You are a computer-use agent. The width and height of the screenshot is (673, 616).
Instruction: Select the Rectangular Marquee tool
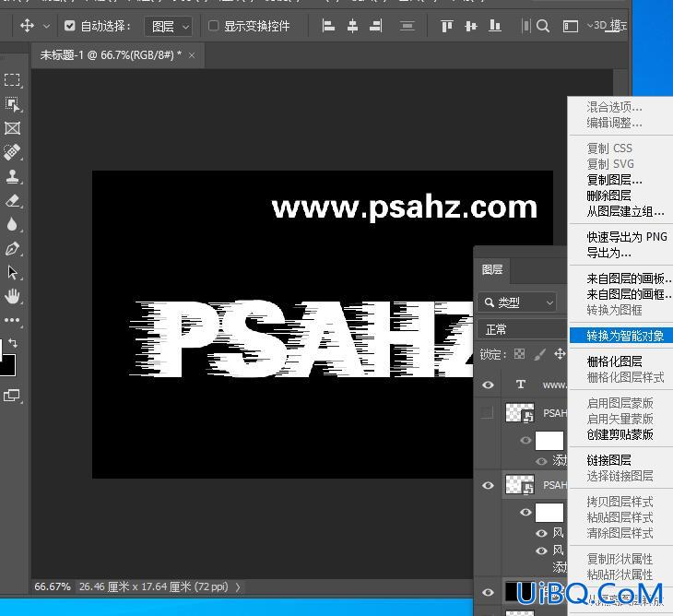[x=12, y=80]
